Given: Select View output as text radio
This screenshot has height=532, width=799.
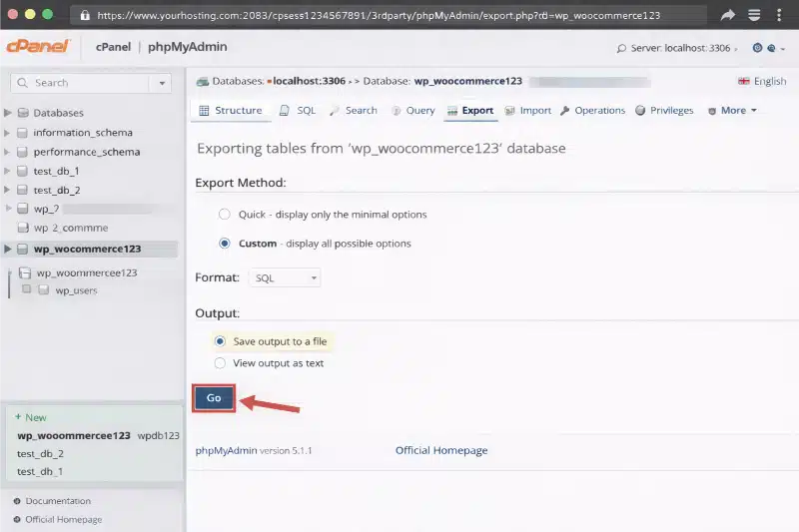Looking at the screenshot, I should pyautogui.click(x=220, y=363).
